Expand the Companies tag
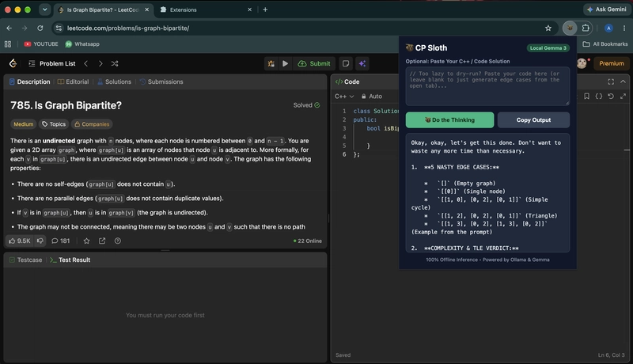Image resolution: width=633 pixels, height=364 pixels. pos(92,124)
